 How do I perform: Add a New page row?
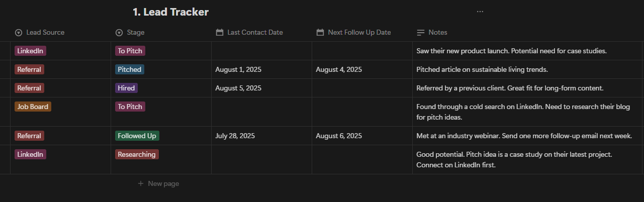158,184
